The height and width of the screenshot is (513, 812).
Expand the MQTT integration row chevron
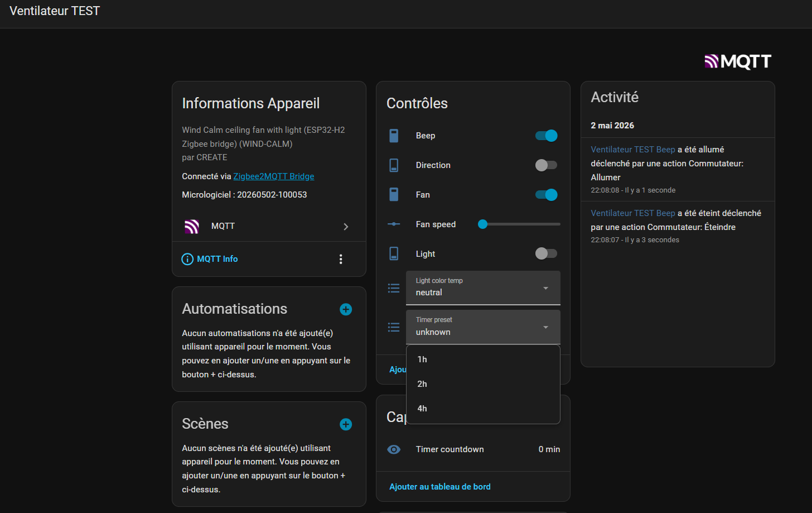tap(346, 226)
